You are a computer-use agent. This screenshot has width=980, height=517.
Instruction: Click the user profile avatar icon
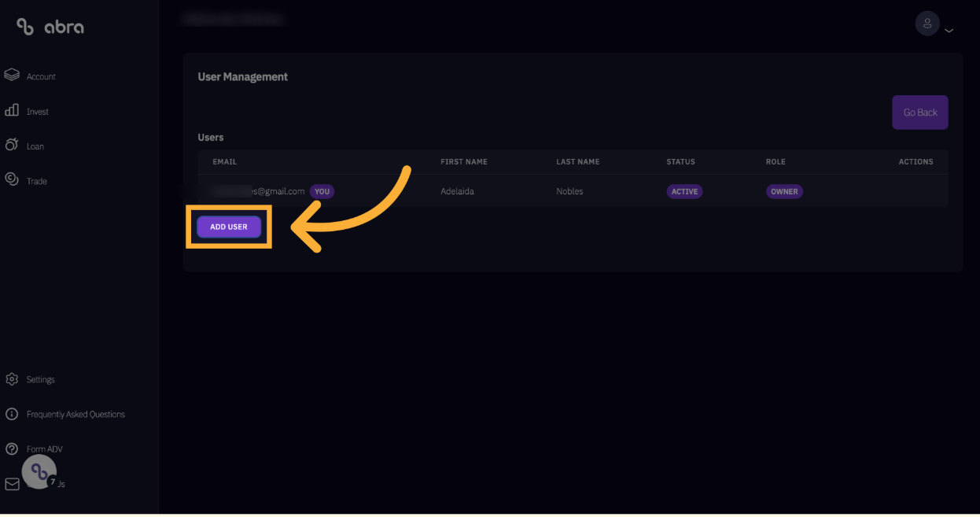point(928,24)
